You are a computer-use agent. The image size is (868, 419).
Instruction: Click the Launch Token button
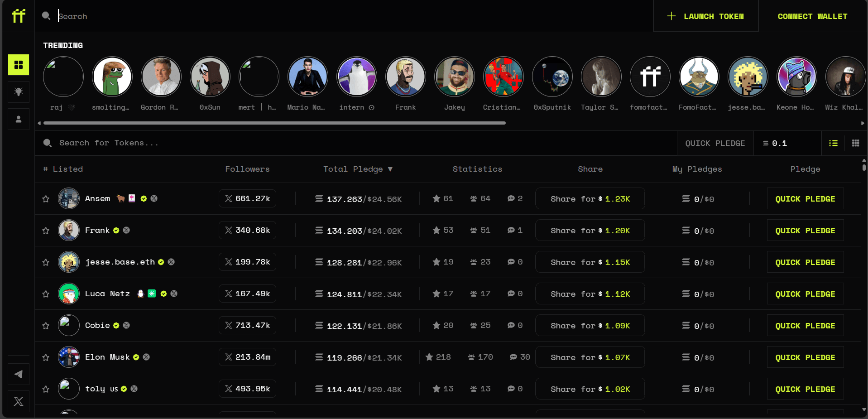pyautogui.click(x=705, y=16)
